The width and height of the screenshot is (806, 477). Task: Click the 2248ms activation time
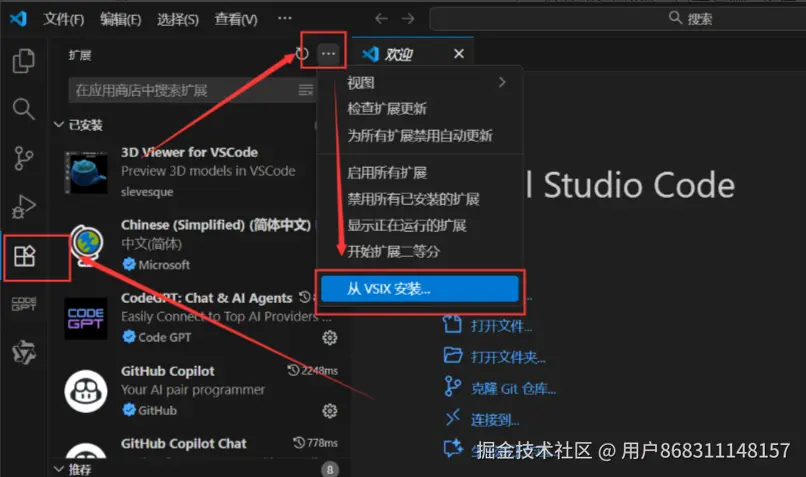click(313, 371)
